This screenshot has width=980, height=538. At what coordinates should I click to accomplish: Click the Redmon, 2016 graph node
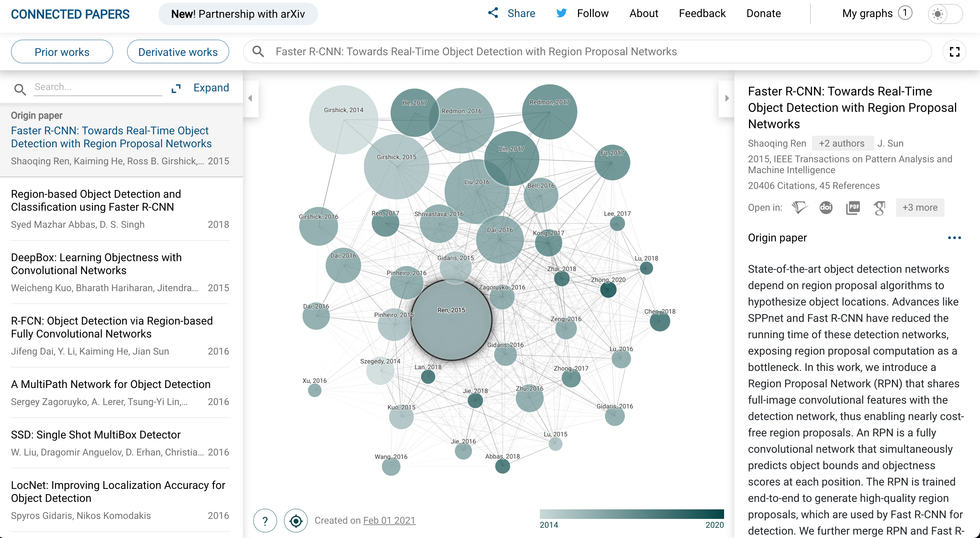click(462, 121)
